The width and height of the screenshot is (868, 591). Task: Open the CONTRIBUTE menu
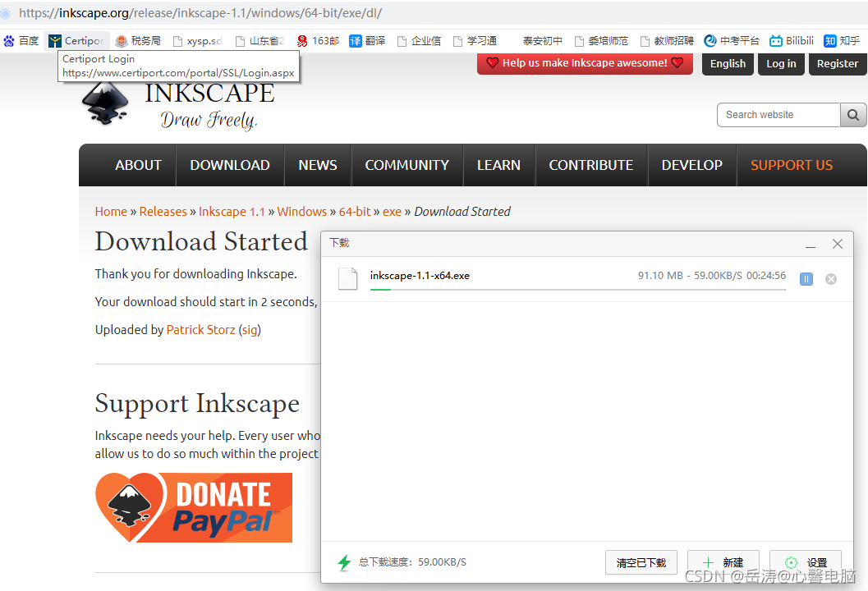coord(590,165)
